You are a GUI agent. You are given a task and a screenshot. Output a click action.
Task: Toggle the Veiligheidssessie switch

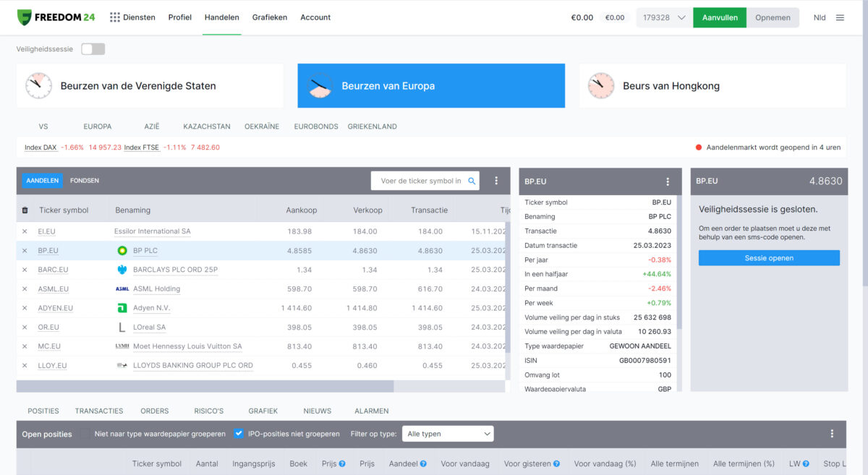tap(93, 49)
